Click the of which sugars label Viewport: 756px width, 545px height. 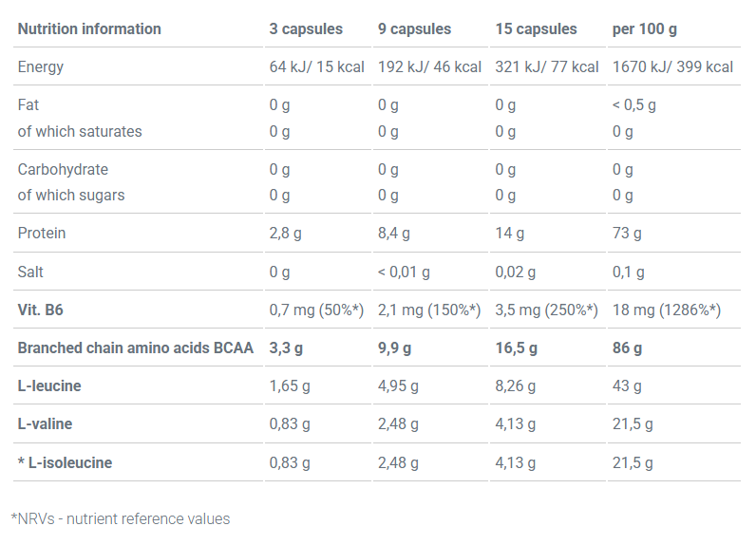[71, 195]
